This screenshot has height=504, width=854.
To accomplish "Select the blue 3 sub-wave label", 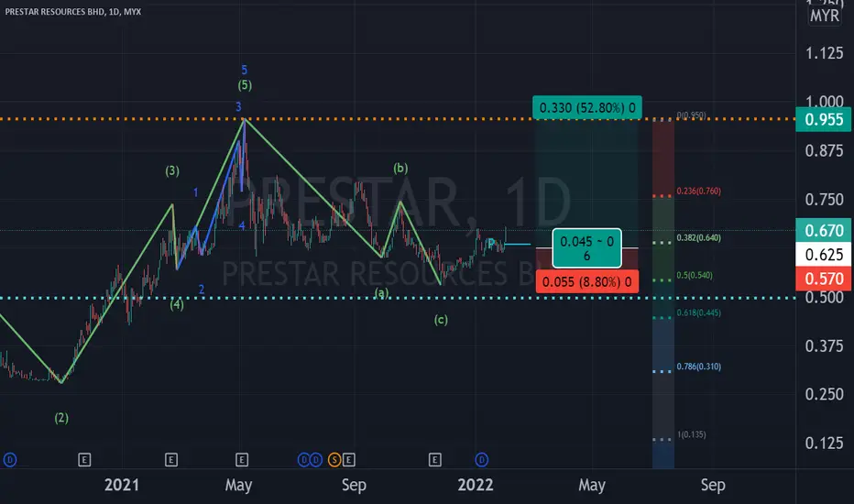I will (238, 107).
